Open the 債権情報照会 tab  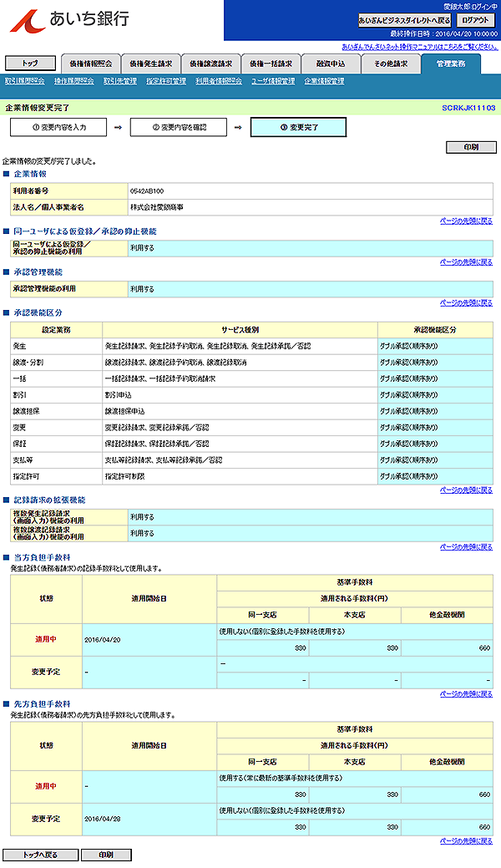tap(91, 63)
